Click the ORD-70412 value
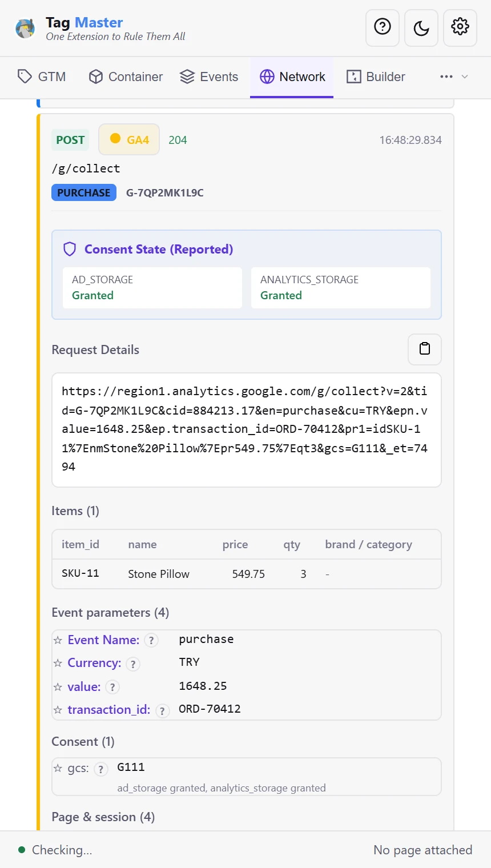491x868 pixels. [x=210, y=709]
